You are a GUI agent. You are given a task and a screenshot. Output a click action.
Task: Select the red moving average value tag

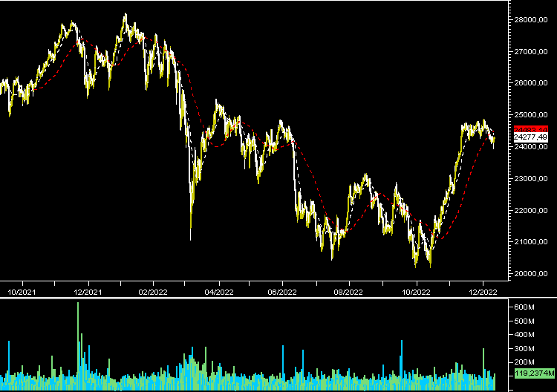point(531,130)
